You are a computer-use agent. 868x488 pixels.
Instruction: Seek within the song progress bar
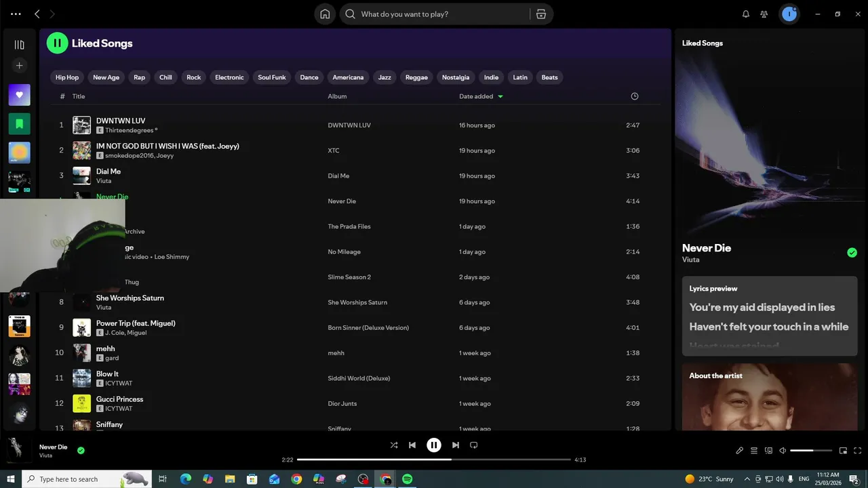click(434, 460)
